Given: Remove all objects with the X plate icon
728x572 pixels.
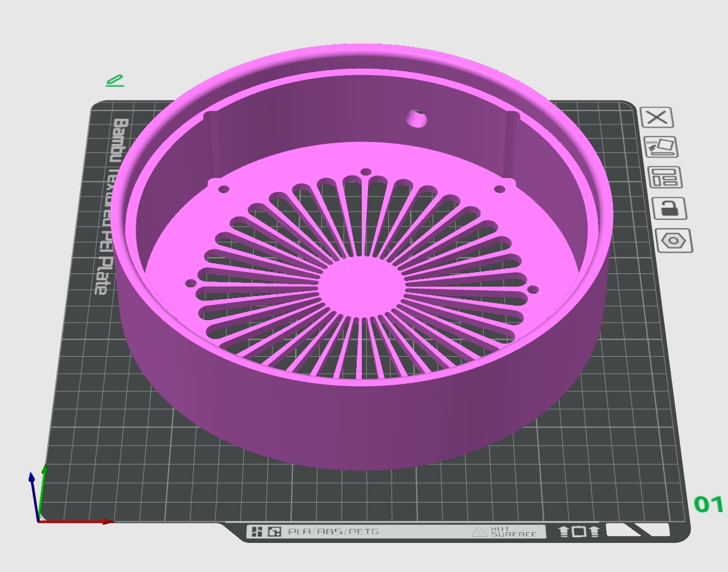Looking at the screenshot, I should [x=657, y=117].
